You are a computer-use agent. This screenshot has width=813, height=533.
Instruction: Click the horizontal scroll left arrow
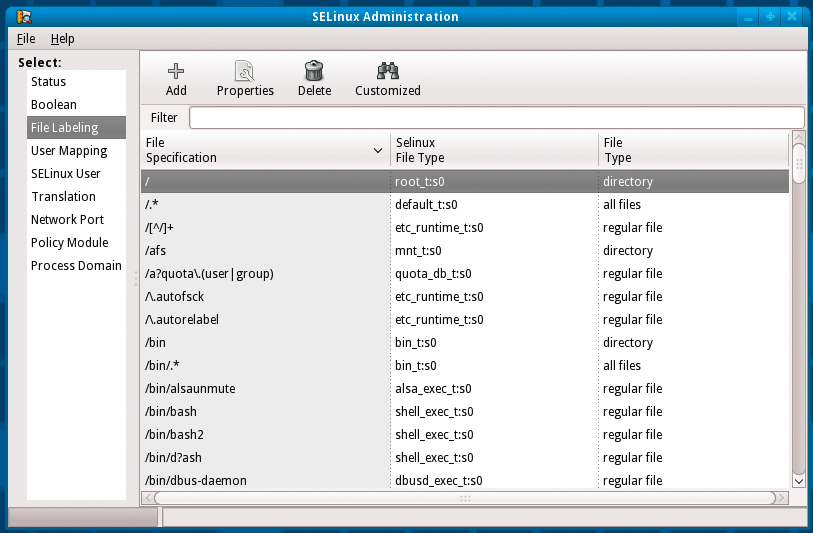148,498
